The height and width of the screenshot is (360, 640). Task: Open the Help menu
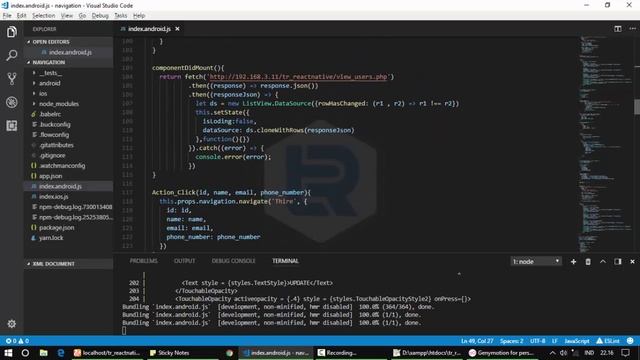[x=139, y=16]
